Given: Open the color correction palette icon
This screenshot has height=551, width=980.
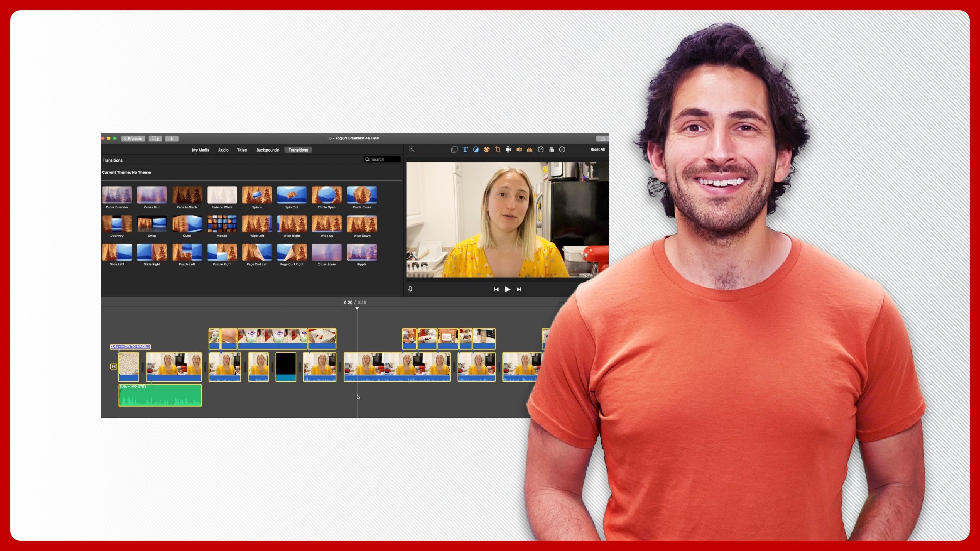Looking at the screenshot, I should (486, 149).
